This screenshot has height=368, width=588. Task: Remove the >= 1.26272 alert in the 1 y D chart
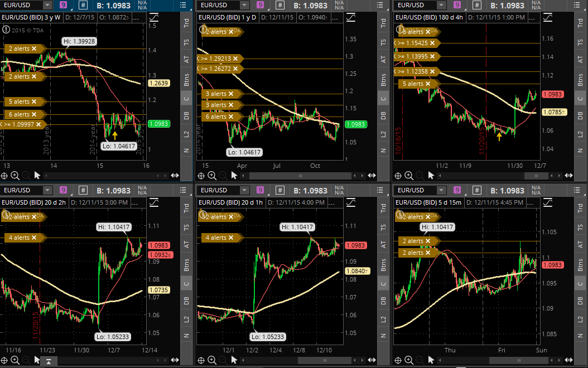tap(235, 69)
